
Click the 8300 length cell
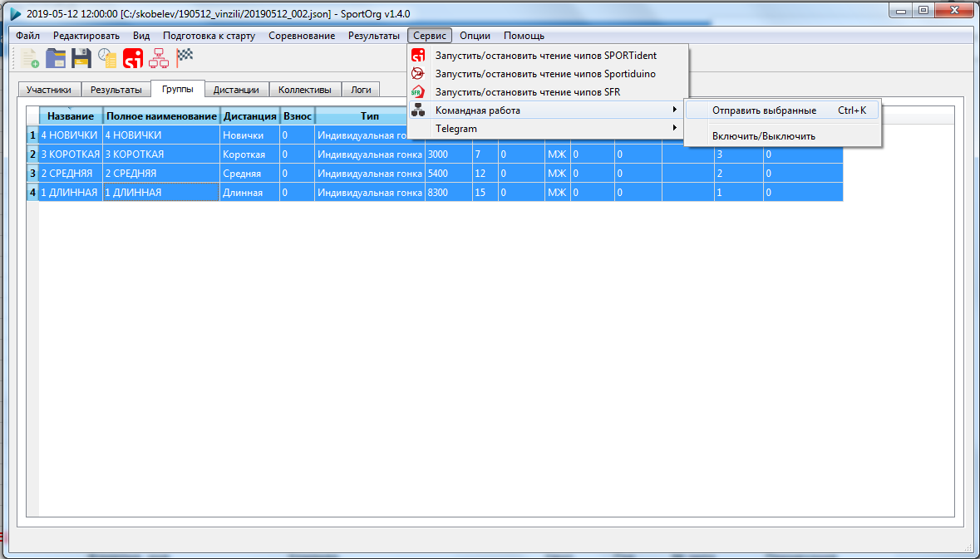[x=449, y=193]
